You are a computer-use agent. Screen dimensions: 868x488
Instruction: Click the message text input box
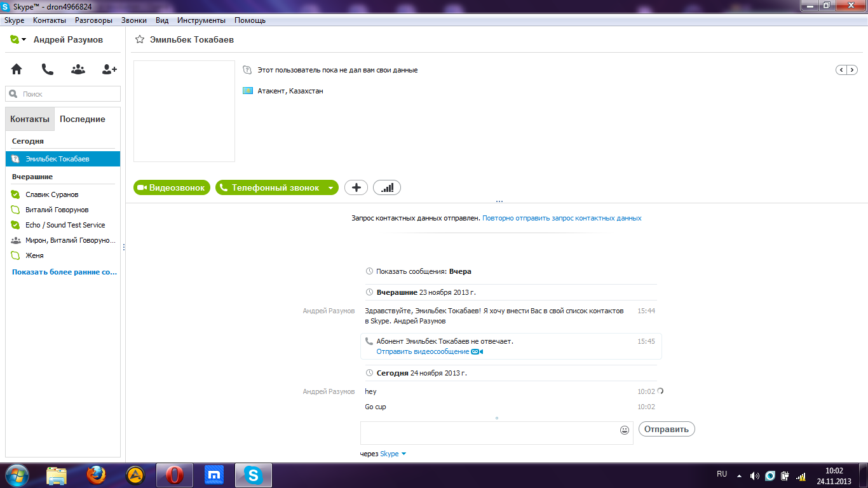coord(496,433)
